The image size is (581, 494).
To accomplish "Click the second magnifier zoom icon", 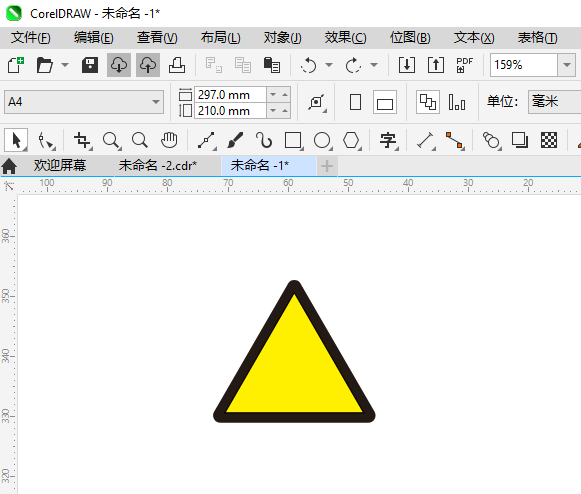I will pyautogui.click(x=140, y=140).
